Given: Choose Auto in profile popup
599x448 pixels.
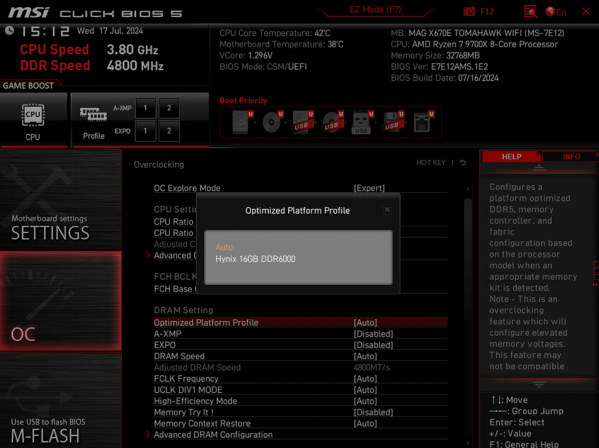Looking at the screenshot, I should point(224,247).
